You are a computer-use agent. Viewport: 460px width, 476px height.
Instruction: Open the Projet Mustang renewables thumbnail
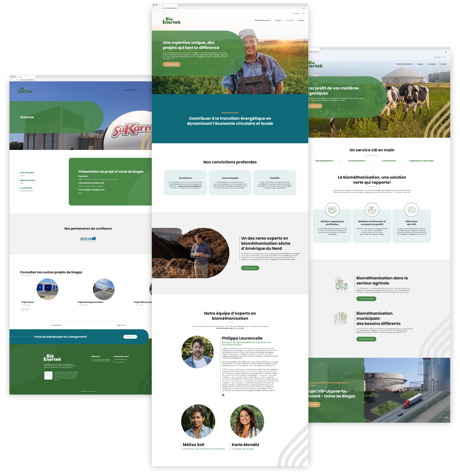(x=104, y=289)
